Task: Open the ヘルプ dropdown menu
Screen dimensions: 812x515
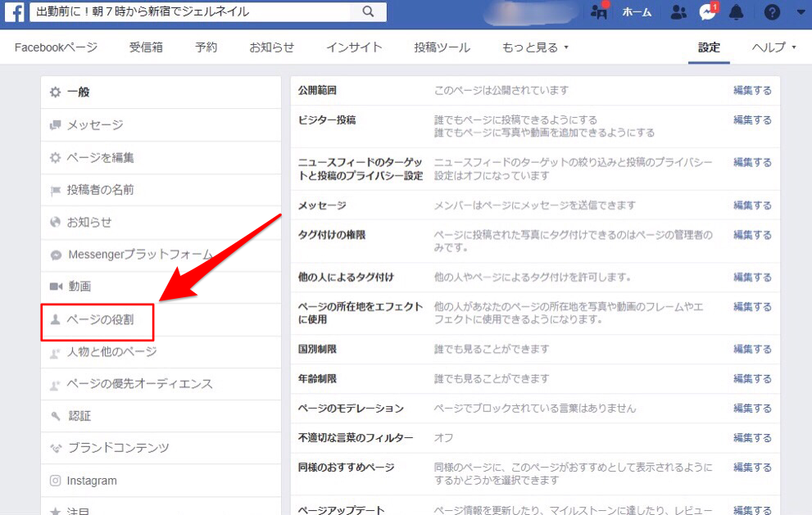Action: [769, 48]
